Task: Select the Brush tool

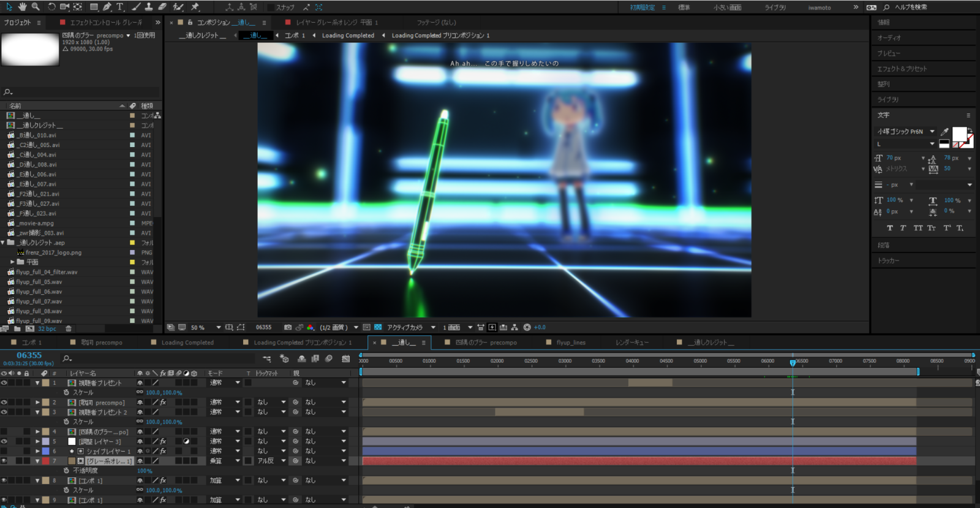Action: [136, 7]
